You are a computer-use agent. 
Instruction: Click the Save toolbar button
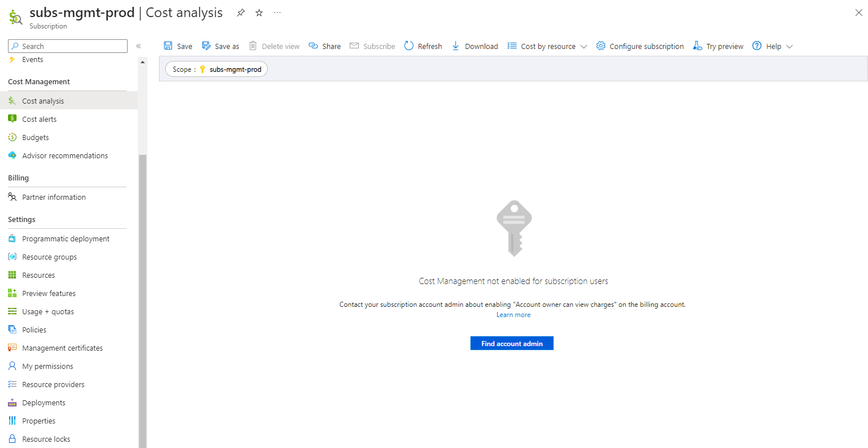(x=178, y=46)
